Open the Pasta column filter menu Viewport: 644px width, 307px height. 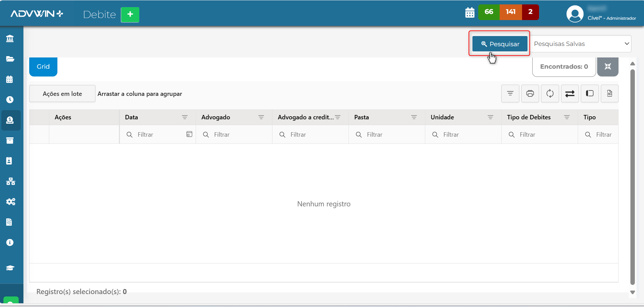(414, 117)
